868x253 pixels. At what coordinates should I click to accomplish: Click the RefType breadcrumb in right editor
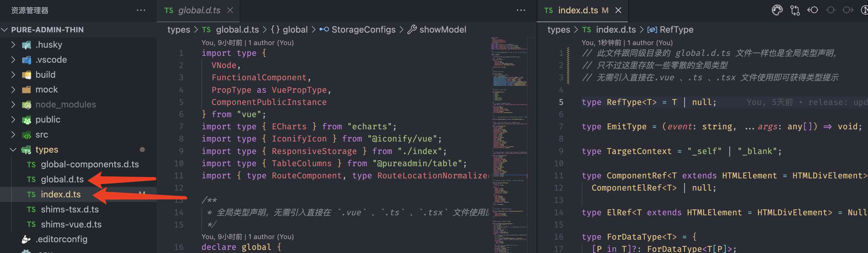(x=676, y=30)
